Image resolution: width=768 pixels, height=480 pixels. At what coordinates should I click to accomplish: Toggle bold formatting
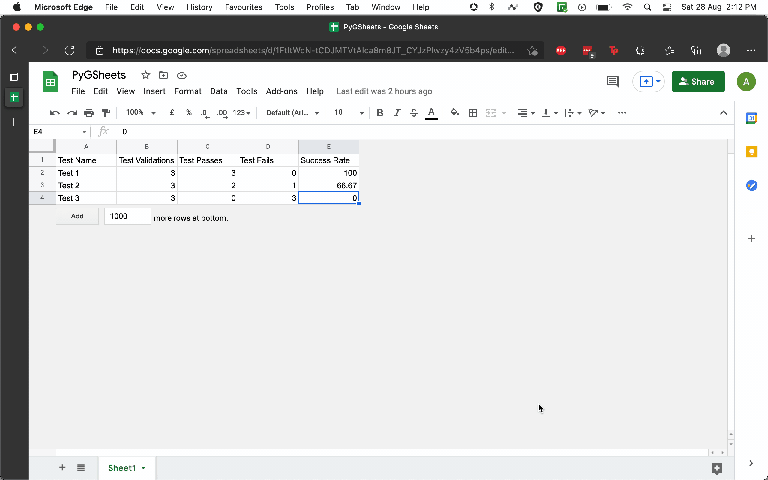pyautogui.click(x=380, y=113)
